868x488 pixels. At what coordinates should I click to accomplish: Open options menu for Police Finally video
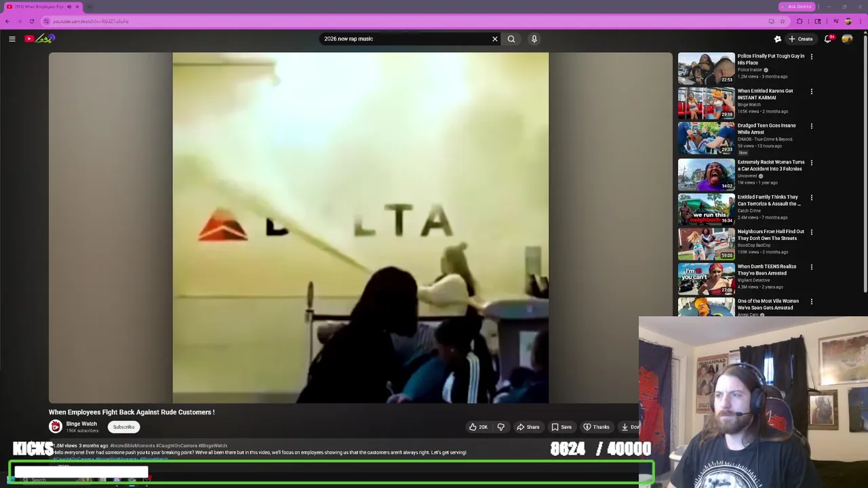[812, 57]
